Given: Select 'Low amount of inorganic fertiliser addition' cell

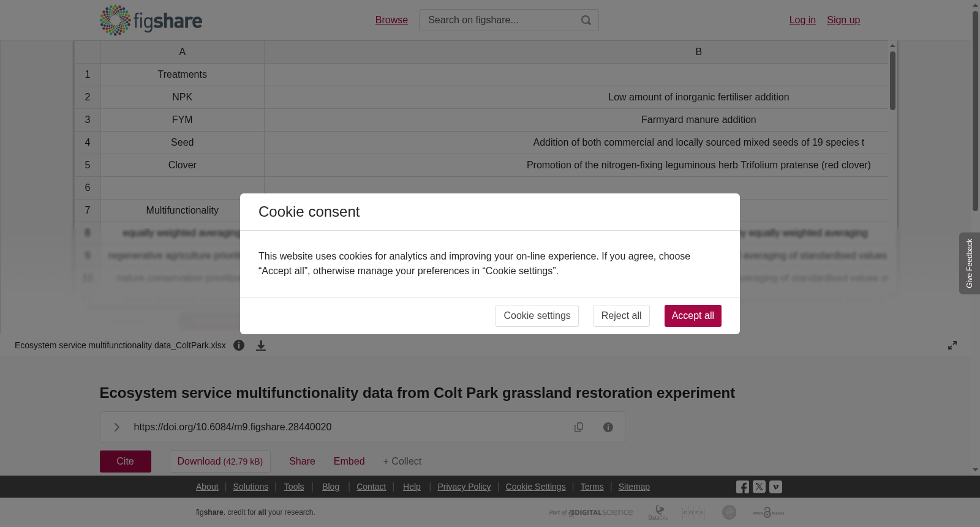Looking at the screenshot, I should [576, 97].
